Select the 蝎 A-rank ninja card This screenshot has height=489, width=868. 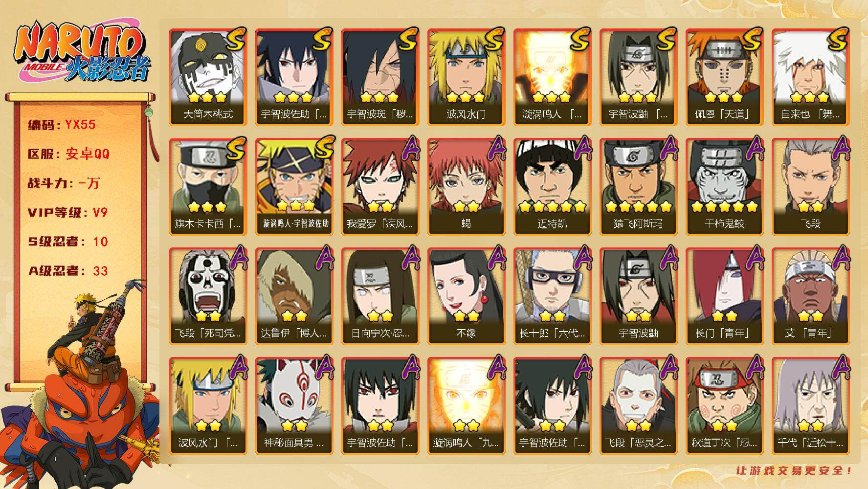[466, 187]
